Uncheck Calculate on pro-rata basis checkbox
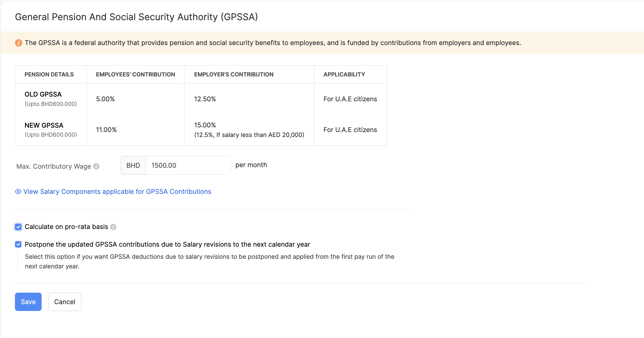 click(18, 227)
